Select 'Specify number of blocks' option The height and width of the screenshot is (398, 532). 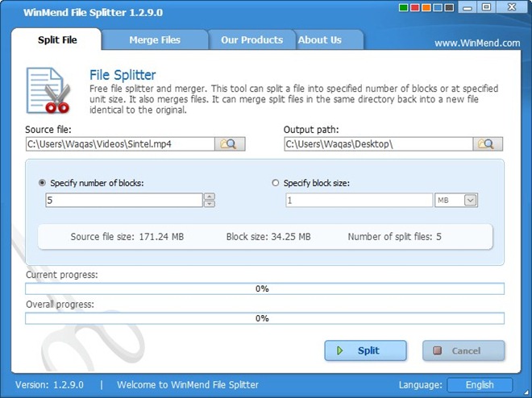point(43,183)
